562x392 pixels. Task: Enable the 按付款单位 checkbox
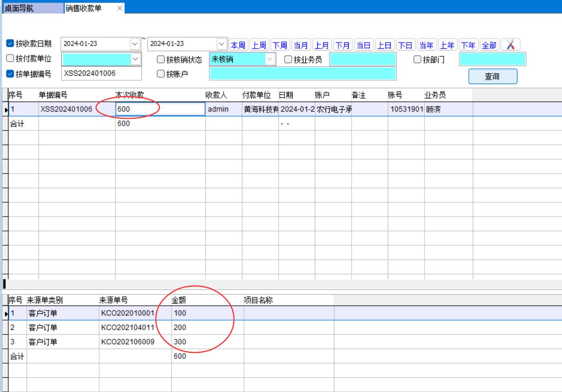[x=10, y=59]
